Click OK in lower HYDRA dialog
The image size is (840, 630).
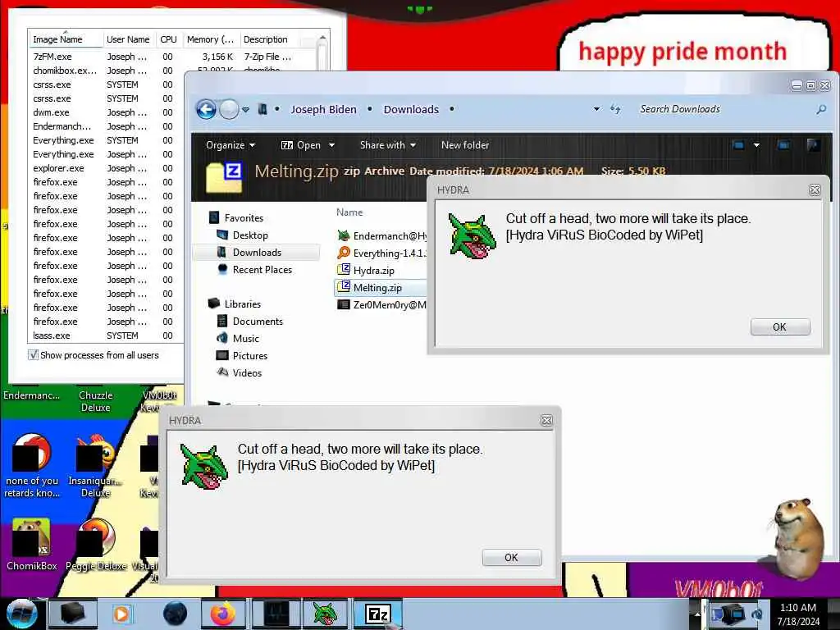pos(512,558)
